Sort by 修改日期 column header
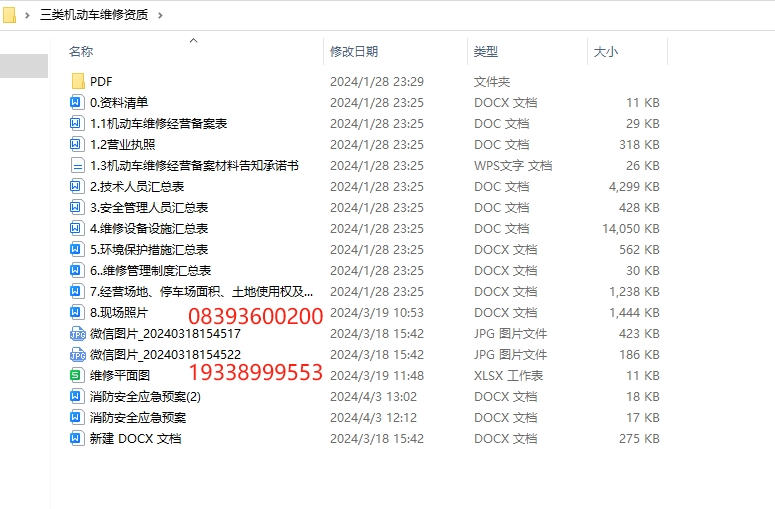 point(354,51)
